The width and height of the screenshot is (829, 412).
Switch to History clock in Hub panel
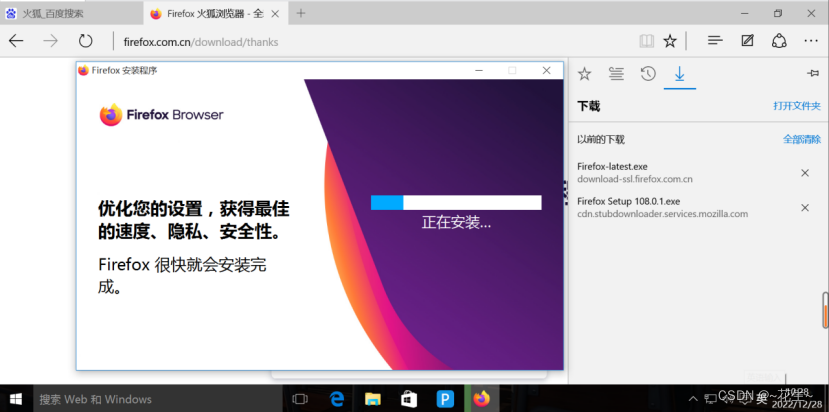[x=648, y=74]
